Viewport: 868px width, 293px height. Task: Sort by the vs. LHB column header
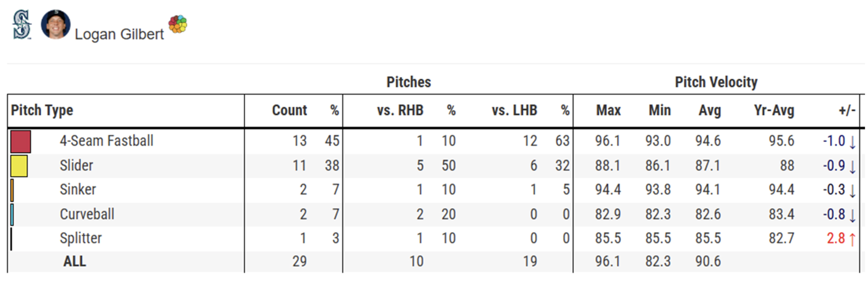[x=514, y=111]
